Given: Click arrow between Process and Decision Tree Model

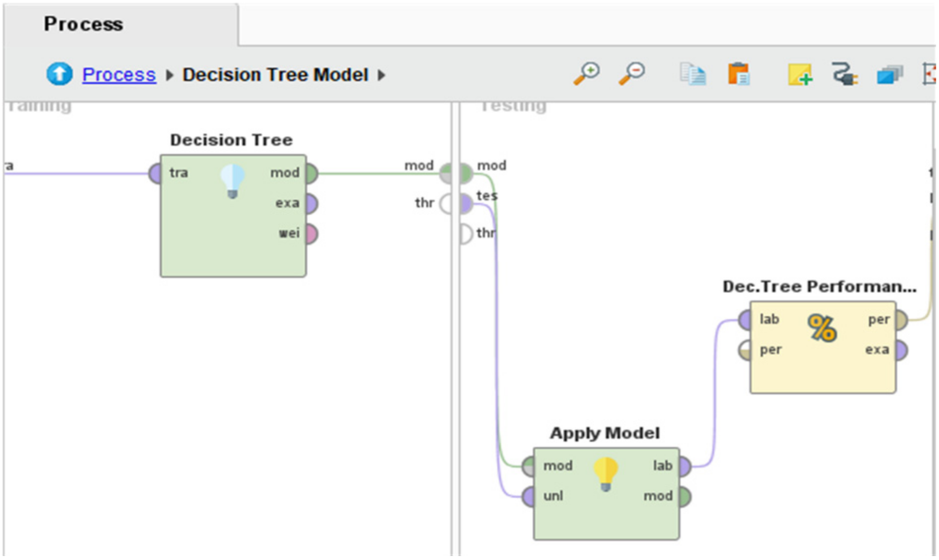Looking at the screenshot, I should point(170,75).
